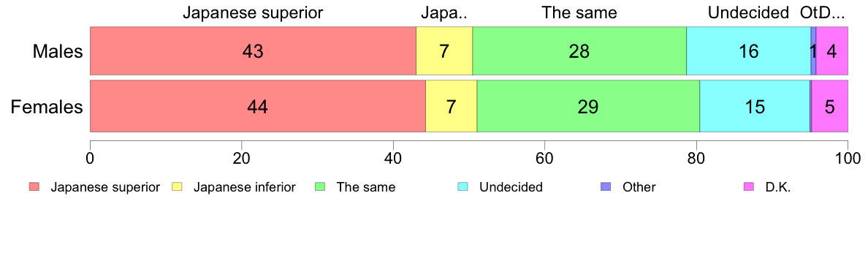The image size is (868, 269).
Task: Click the Females row label
Action: pyautogui.click(x=47, y=106)
